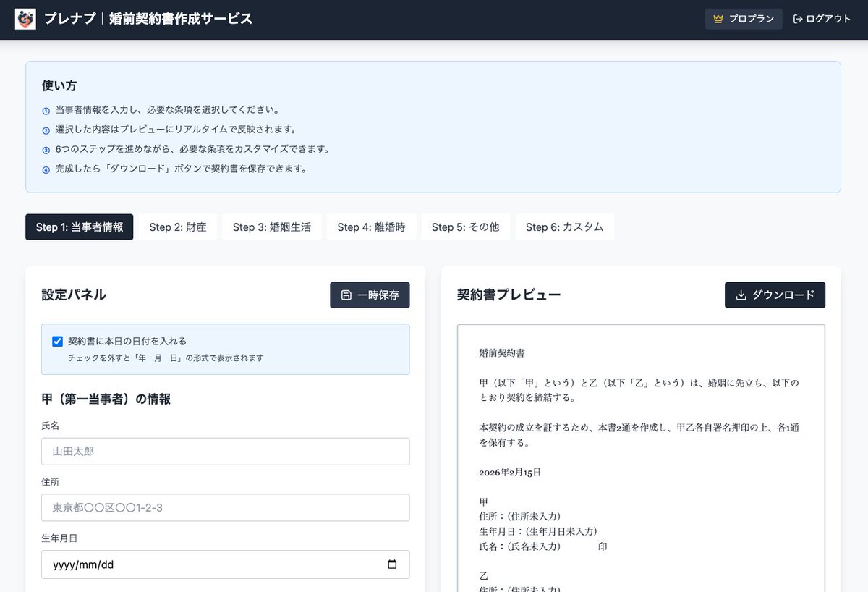The image size is (868, 592).
Task: Click the 契約書プレビュー heading
Action: click(509, 295)
